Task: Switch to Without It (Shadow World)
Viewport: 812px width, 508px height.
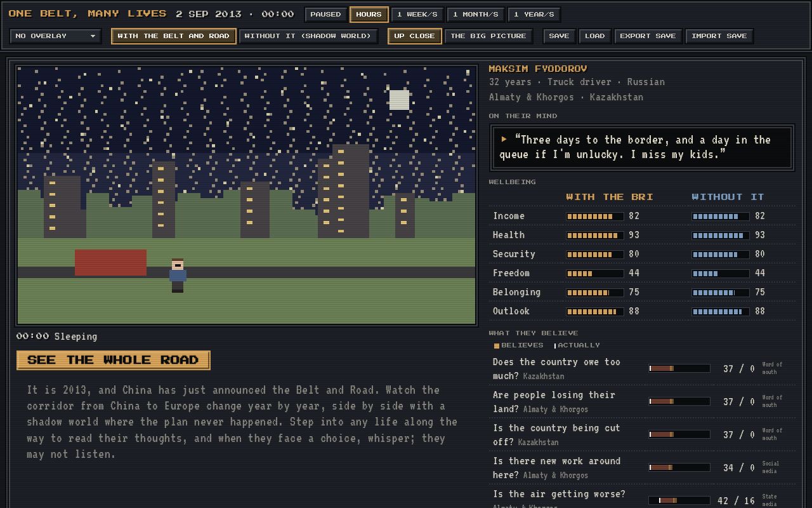Action: pyautogui.click(x=308, y=36)
